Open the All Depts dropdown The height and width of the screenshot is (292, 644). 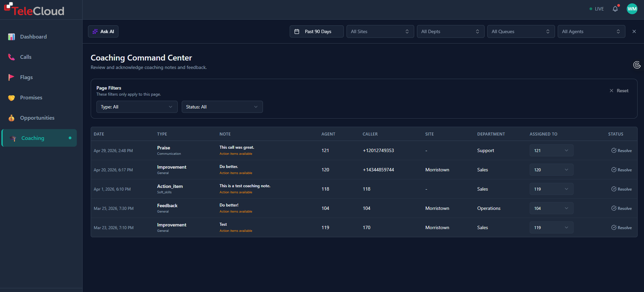[x=450, y=31]
